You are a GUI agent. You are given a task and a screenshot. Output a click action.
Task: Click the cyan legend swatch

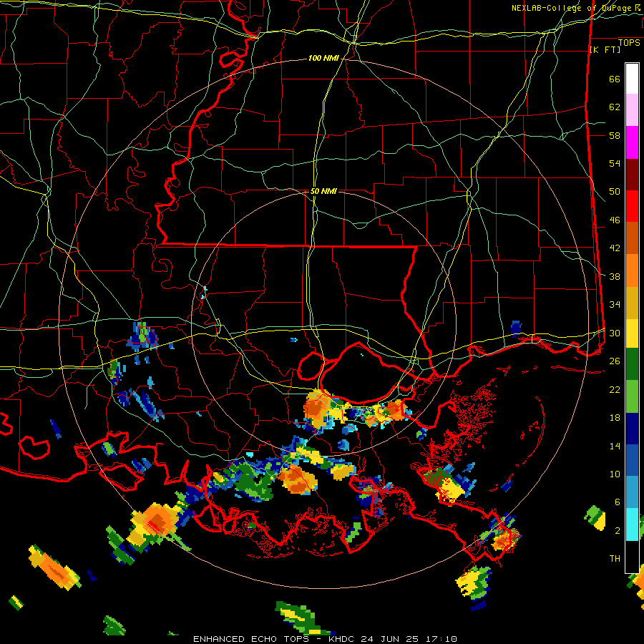[x=632, y=525]
